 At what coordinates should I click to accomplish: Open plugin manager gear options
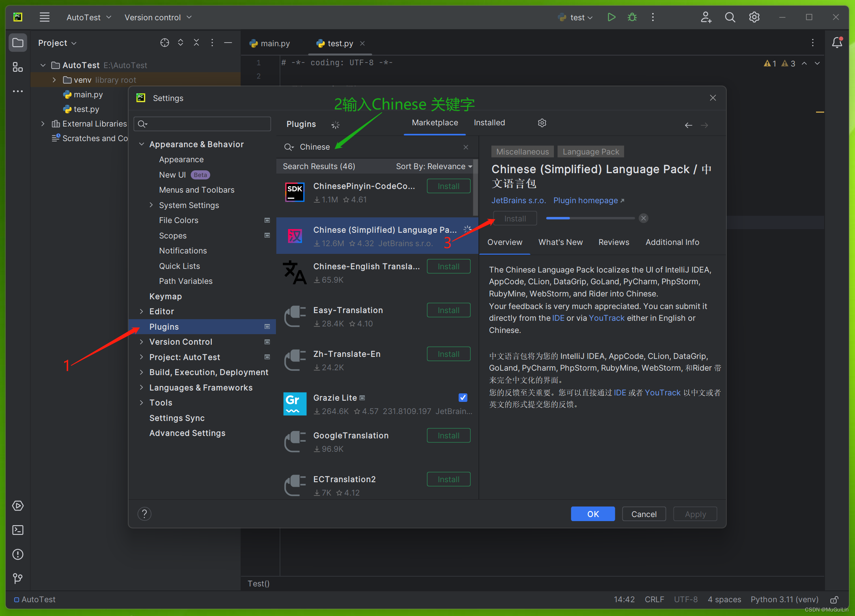coord(542,123)
